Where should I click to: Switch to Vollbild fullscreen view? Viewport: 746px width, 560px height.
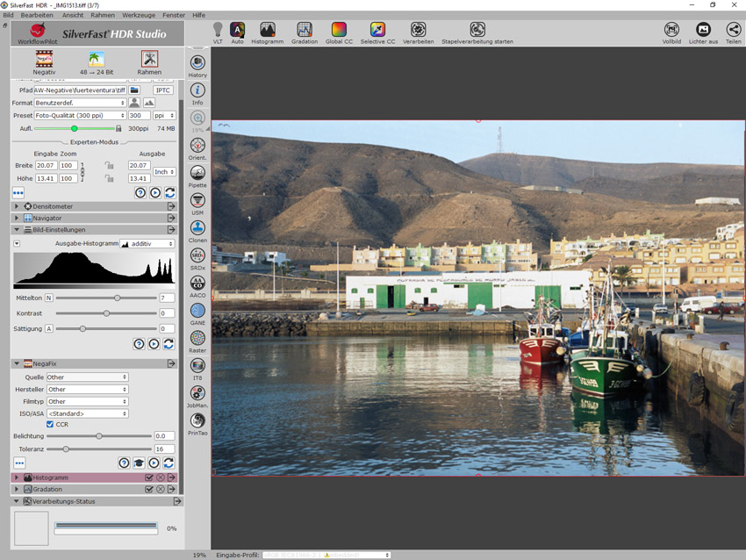pos(671,30)
